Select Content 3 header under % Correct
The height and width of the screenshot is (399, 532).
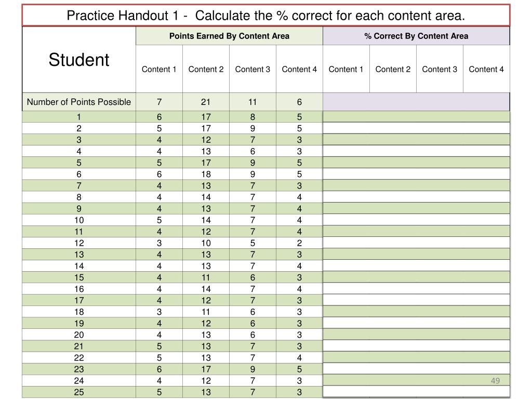click(x=440, y=69)
